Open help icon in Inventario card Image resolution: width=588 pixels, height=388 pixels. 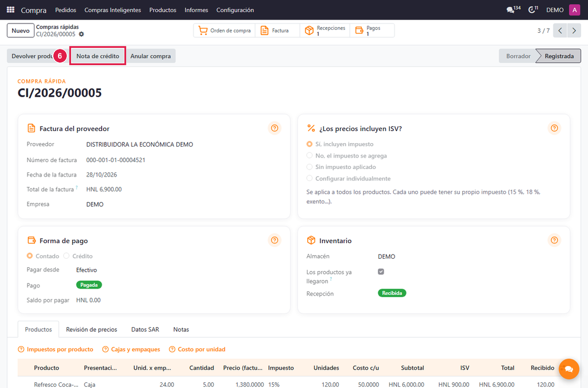[554, 240]
